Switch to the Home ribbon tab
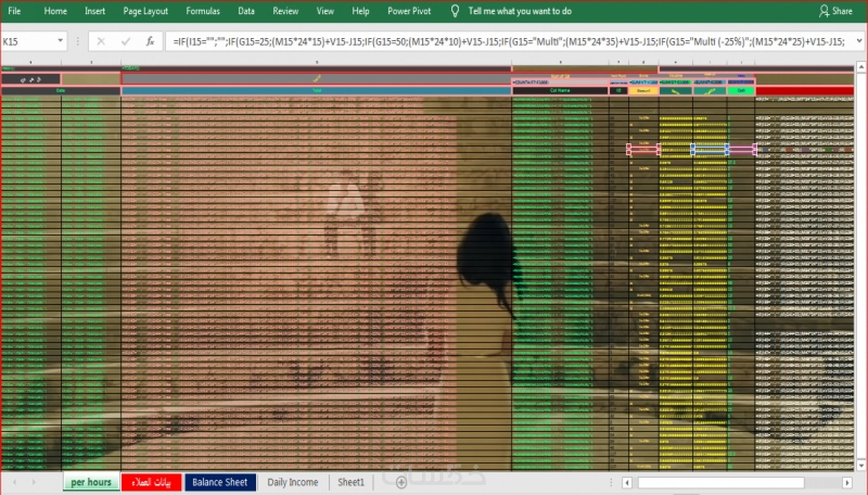 click(x=55, y=11)
